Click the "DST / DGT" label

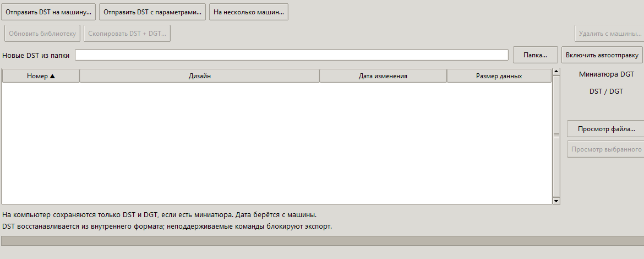(606, 91)
